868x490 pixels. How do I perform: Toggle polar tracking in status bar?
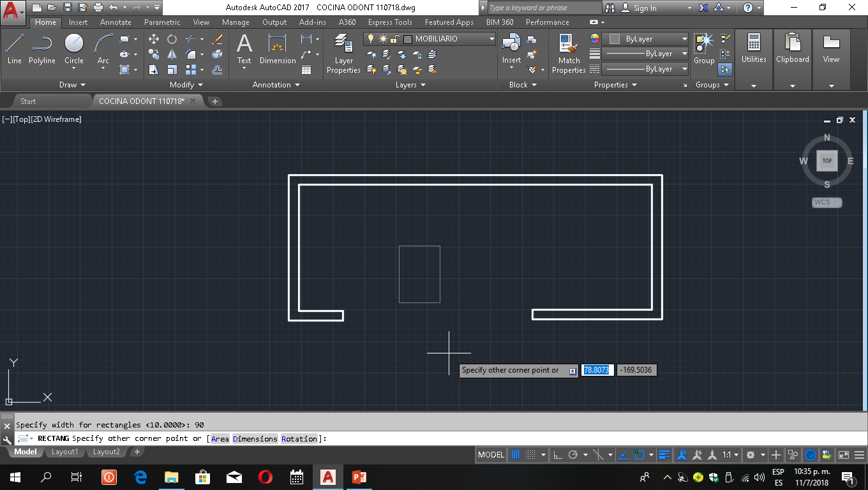tap(572, 455)
